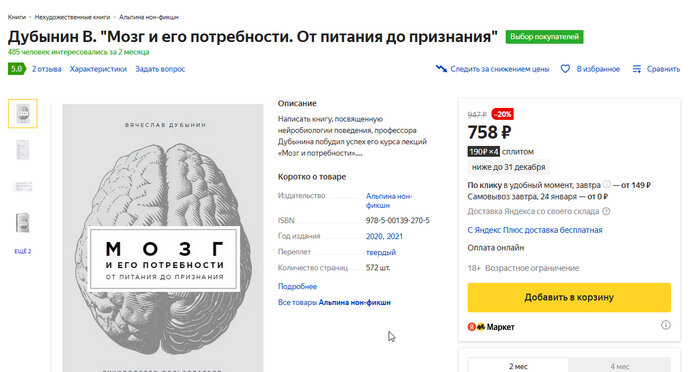This screenshot has width=700, height=372.
Task: Select the fourth book thumbnail
Action: (x=23, y=222)
